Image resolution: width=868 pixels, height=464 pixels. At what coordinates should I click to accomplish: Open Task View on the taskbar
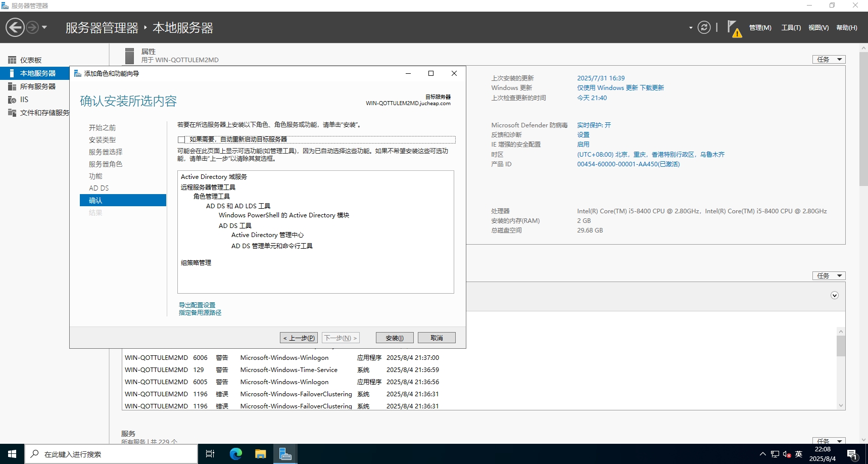[x=210, y=454]
